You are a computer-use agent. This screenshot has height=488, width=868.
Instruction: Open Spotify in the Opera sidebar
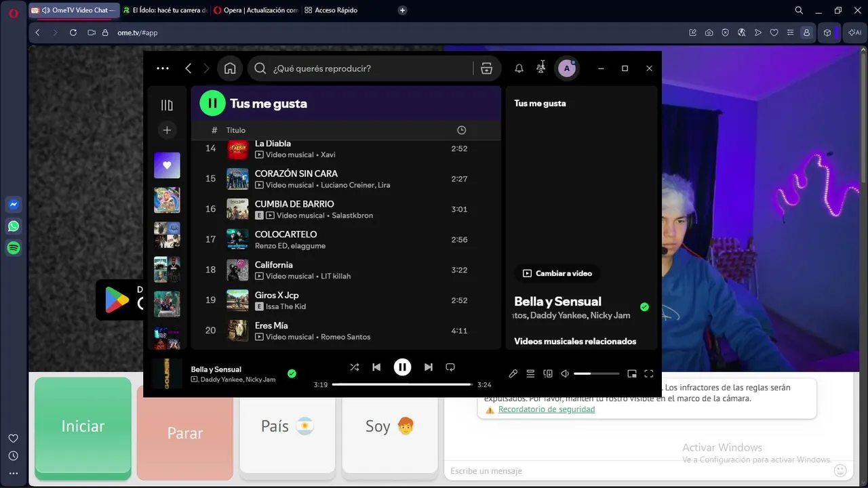pyautogui.click(x=14, y=248)
